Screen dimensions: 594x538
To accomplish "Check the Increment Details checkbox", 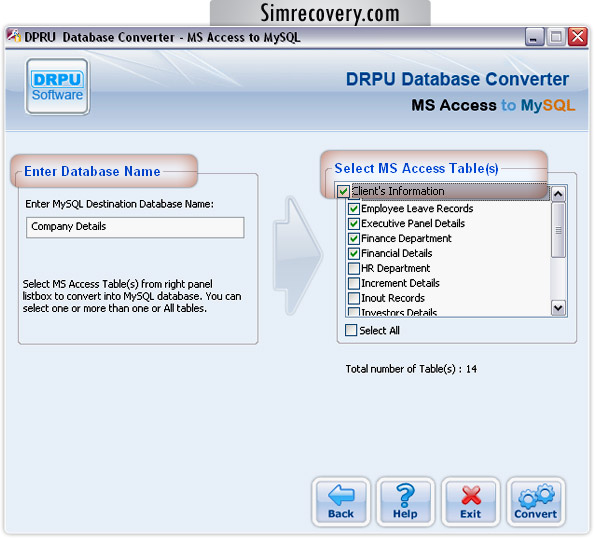I will pos(353,283).
